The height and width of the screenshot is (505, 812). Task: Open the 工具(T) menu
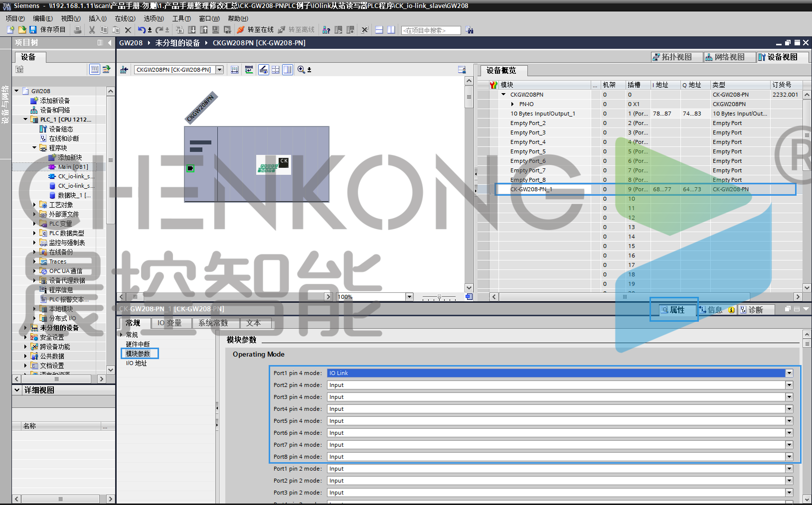click(x=181, y=18)
